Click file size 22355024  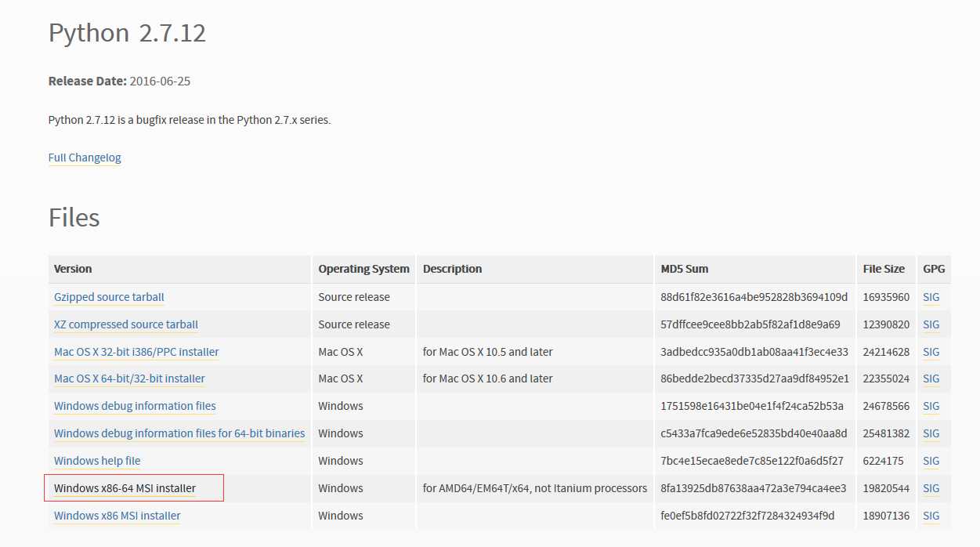[x=886, y=379]
